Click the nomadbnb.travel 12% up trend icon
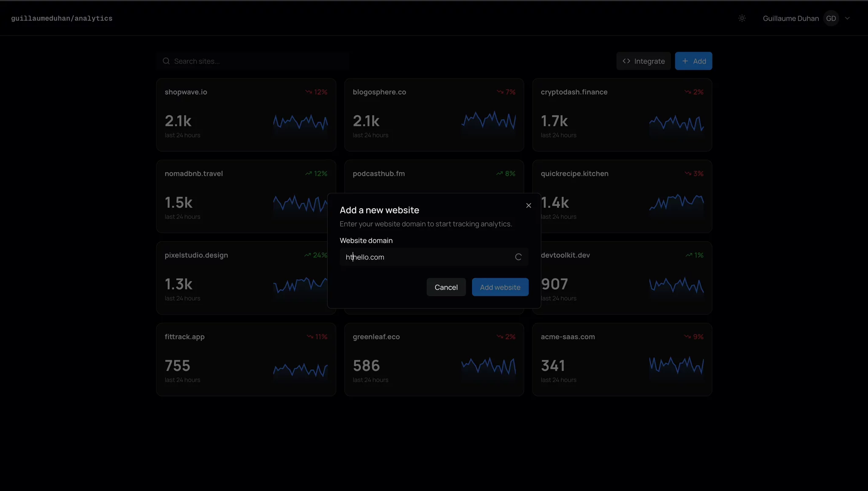Image resolution: width=868 pixels, height=491 pixels. coord(309,173)
